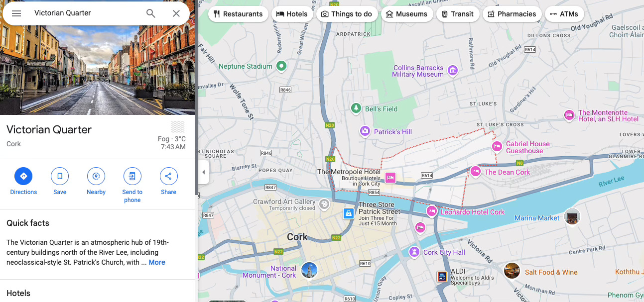Expand Quick facts with the More link

point(157,262)
